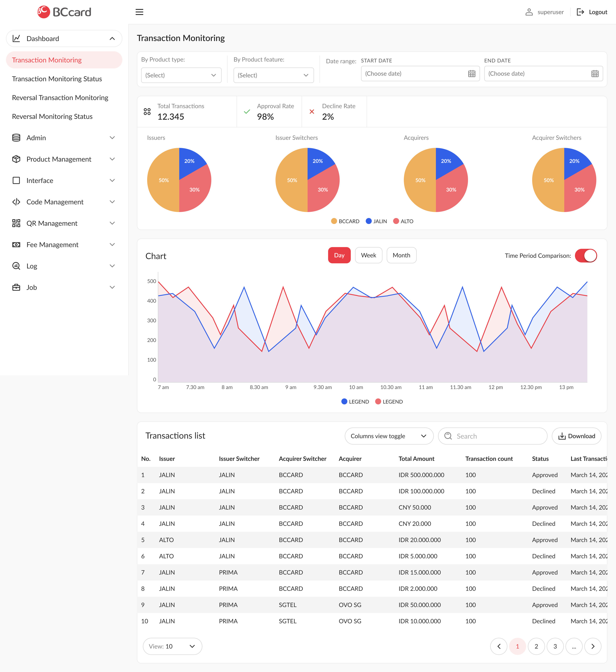Switch the chart to Week view
Image resolution: width=616 pixels, height=672 pixels.
[x=369, y=255]
